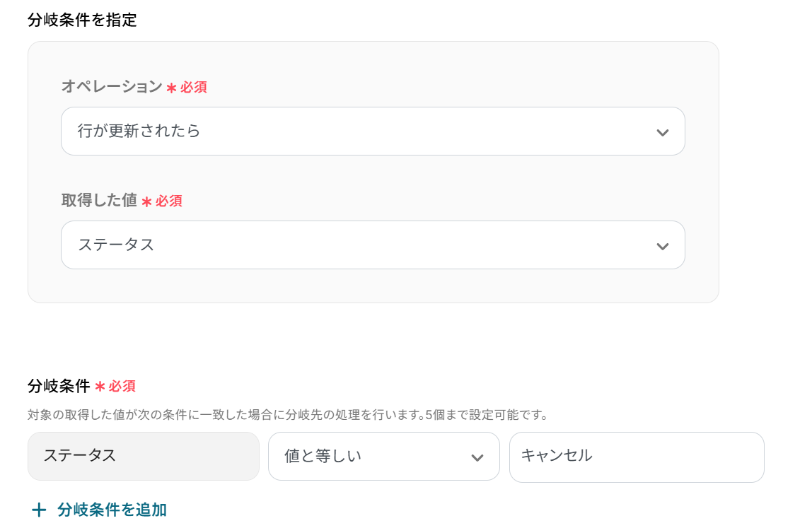Expand the chevron on the 値と等しい selector
The image size is (812, 528).
pyautogui.click(x=477, y=457)
